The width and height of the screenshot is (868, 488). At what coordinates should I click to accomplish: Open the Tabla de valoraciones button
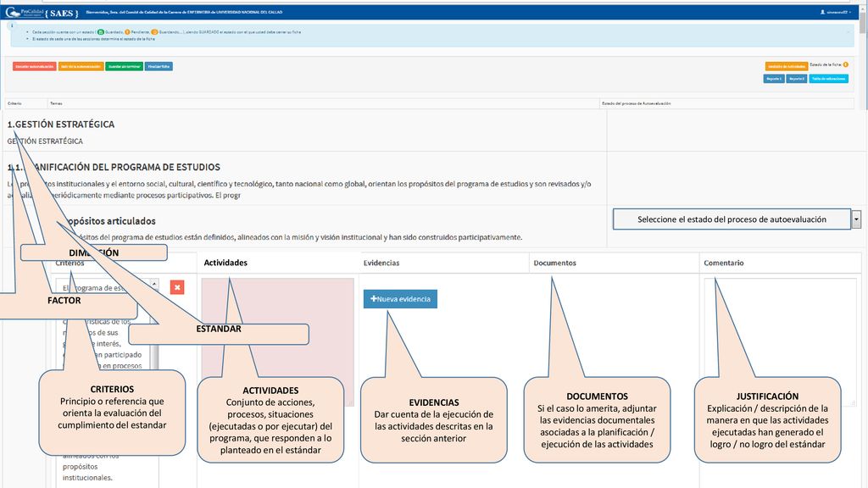[829, 79]
